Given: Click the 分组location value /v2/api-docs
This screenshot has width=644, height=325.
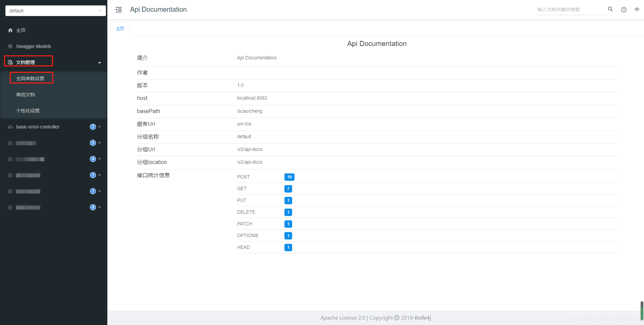Looking at the screenshot, I should click(x=250, y=162).
